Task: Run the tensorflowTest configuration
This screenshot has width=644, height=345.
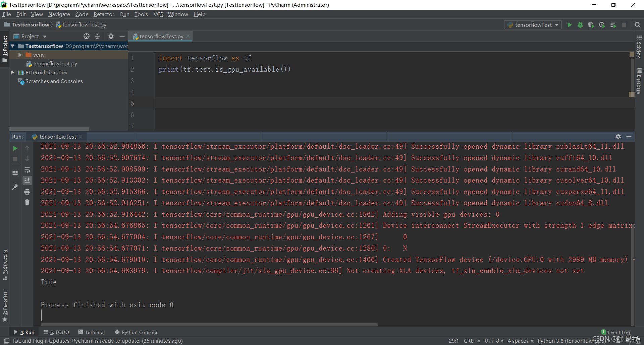Action: click(570, 25)
